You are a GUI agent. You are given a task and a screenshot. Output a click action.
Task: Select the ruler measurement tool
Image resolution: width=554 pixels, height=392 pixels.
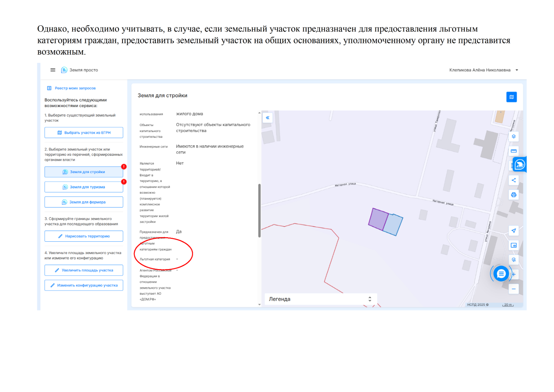513,151
